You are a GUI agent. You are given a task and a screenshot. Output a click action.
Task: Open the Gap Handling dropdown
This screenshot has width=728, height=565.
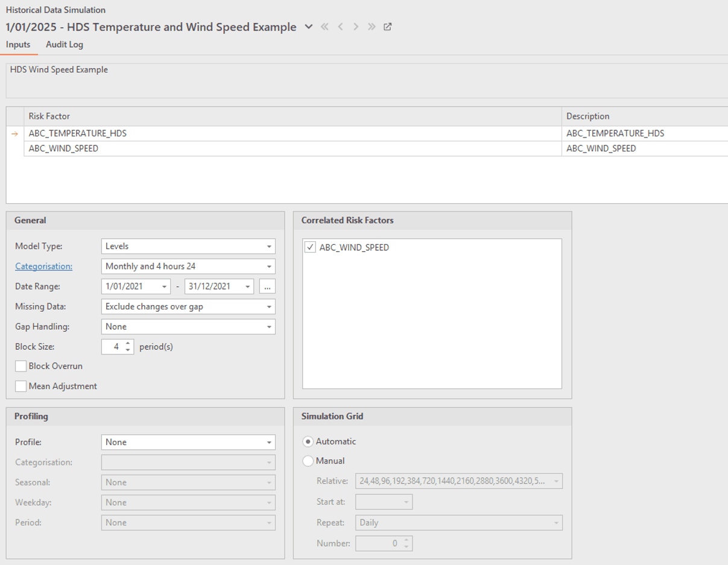point(188,326)
